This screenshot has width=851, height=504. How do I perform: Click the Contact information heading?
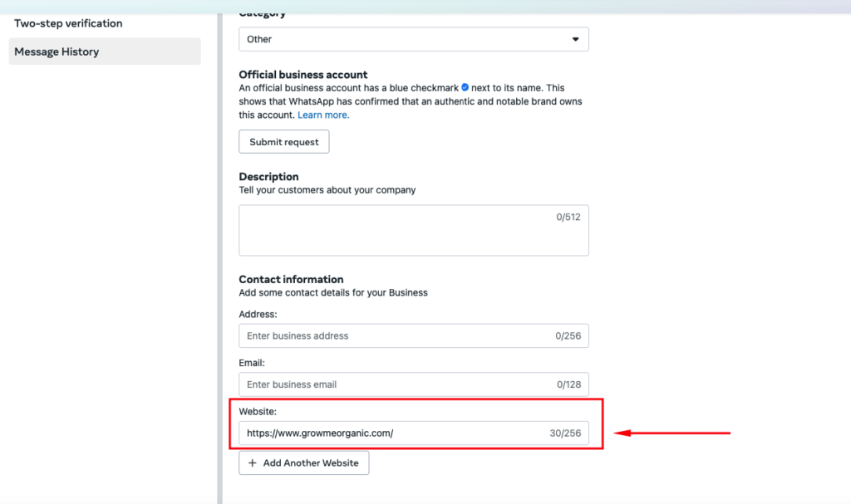pos(291,279)
